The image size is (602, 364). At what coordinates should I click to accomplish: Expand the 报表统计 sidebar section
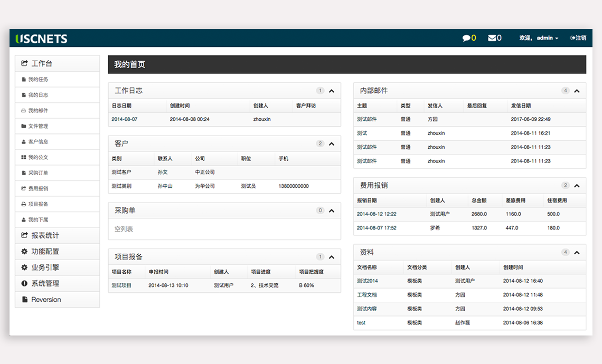(45, 236)
